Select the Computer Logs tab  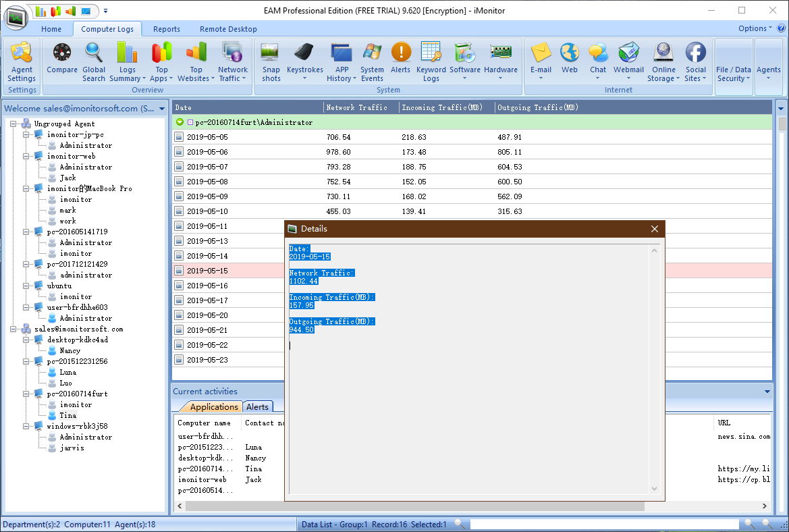107,29
